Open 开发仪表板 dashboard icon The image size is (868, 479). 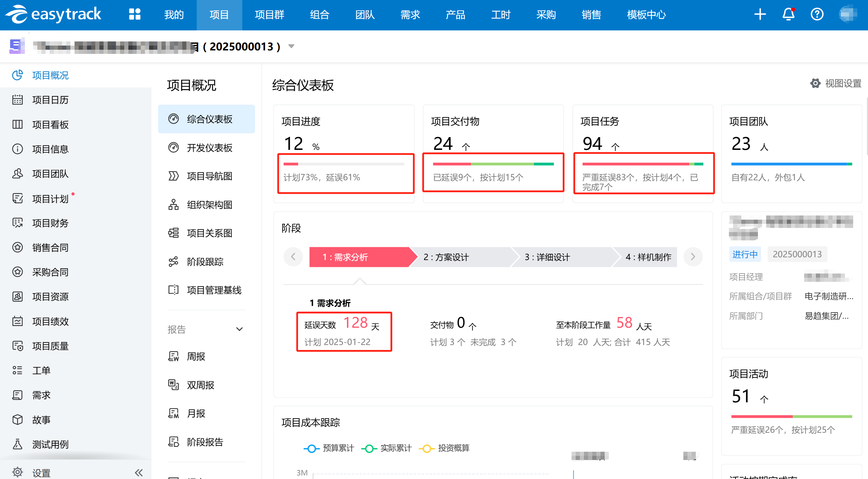coord(174,147)
